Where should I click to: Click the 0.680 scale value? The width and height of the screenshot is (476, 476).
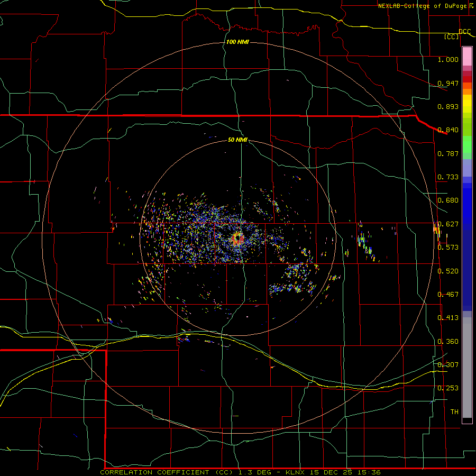pos(448,200)
